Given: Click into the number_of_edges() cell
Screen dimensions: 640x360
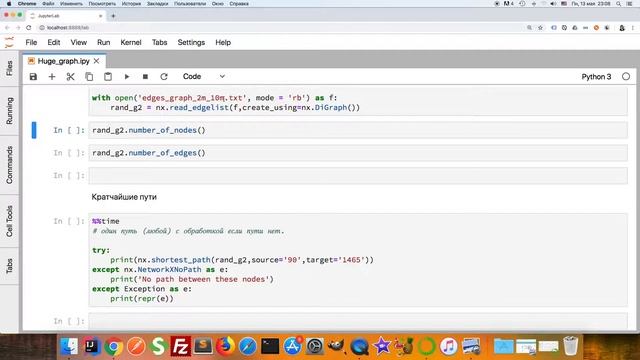Looking at the screenshot, I should tap(358, 153).
